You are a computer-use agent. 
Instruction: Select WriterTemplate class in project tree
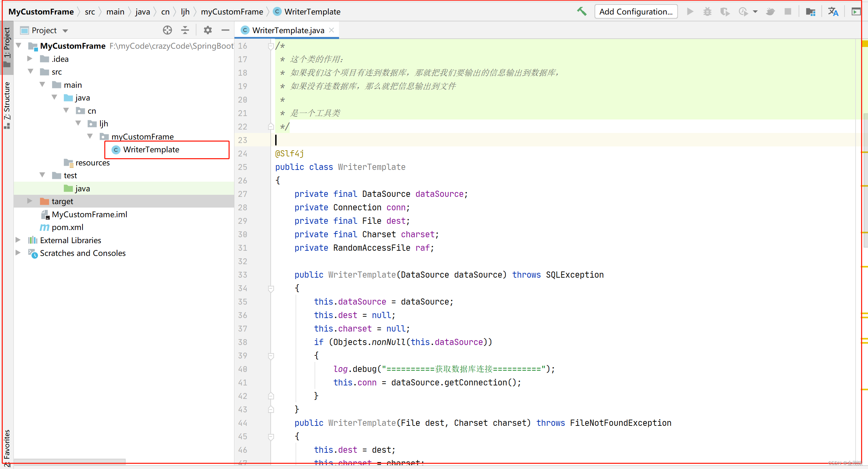(x=151, y=150)
